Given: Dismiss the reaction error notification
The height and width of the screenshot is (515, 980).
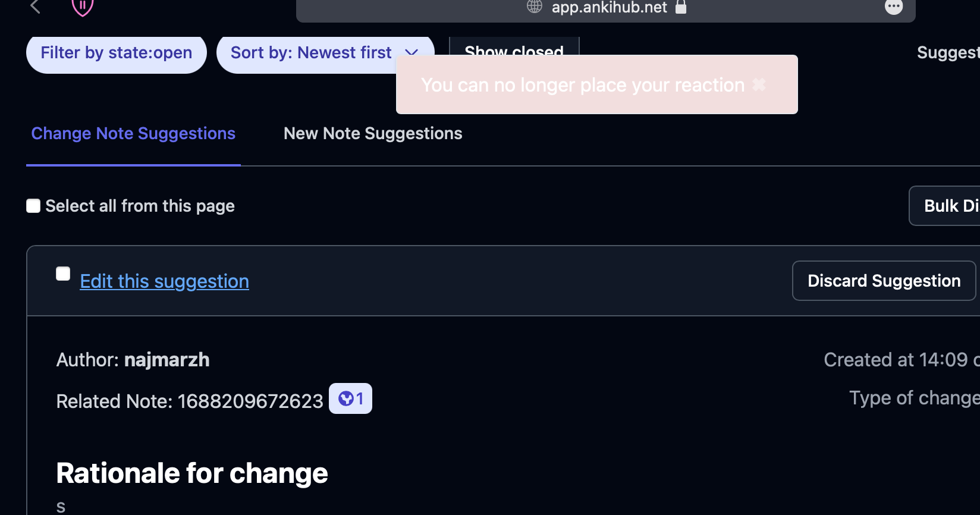Looking at the screenshot, I should pyautogui.click(x=759, y=84).
